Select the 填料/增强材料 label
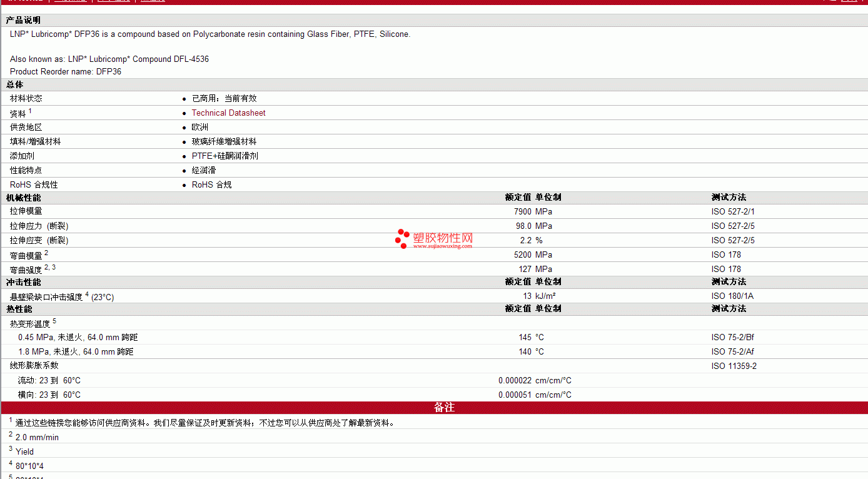This screenshot has height=479, width=868. coord(36,142)
